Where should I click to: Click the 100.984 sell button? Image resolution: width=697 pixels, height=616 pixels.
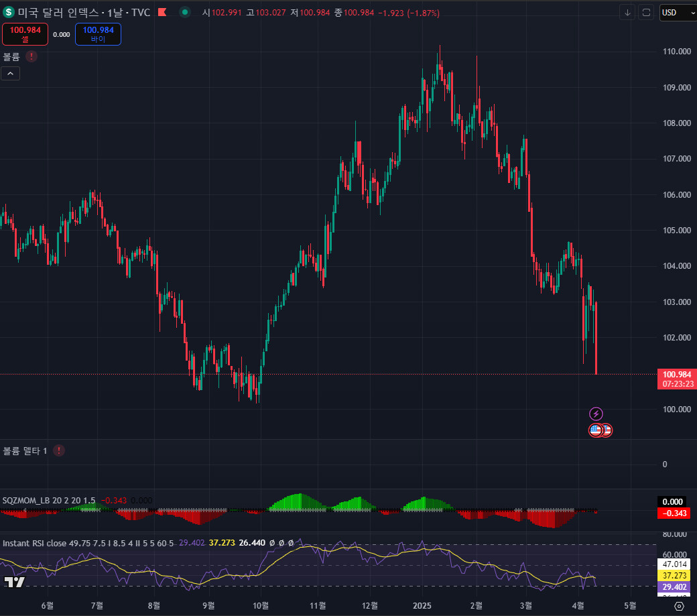(25, 34)
